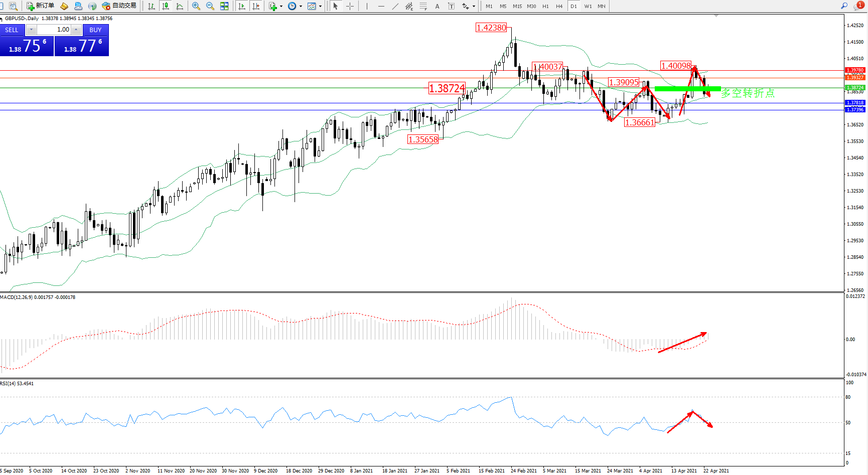
Task: Toggle AutoTrading (自动交易) button
Action: pos(119,6)
